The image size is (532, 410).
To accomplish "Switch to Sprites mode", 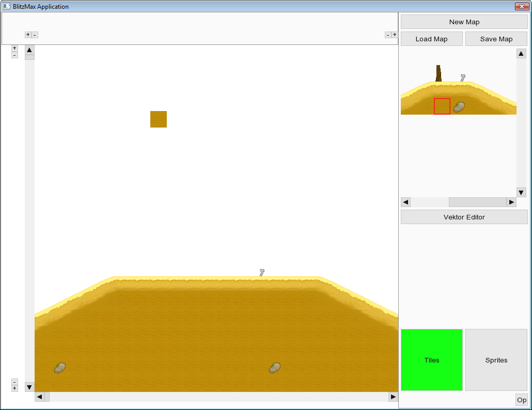I will click(x=496, y=360).
